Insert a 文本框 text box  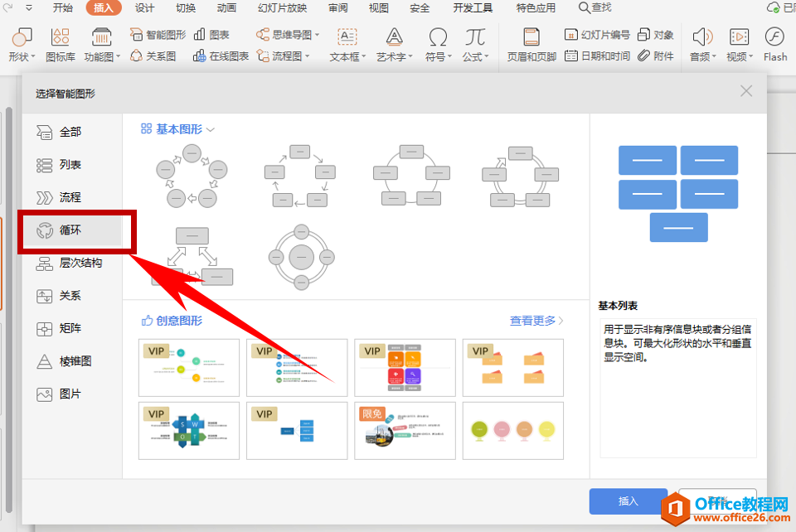click(347, 45)
